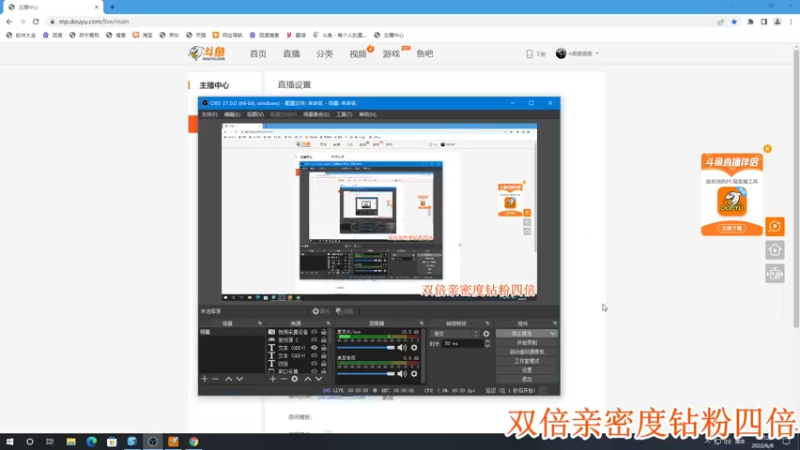The width and height of the screenshot is (800, 450).
Task: Click desktop audio volume slider
Action: tap(366, 373)
